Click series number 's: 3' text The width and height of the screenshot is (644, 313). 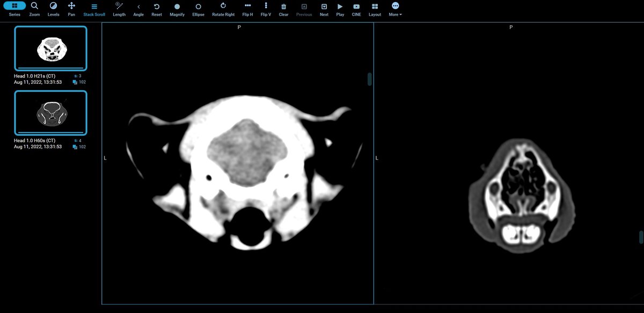[x=77, y=76]
